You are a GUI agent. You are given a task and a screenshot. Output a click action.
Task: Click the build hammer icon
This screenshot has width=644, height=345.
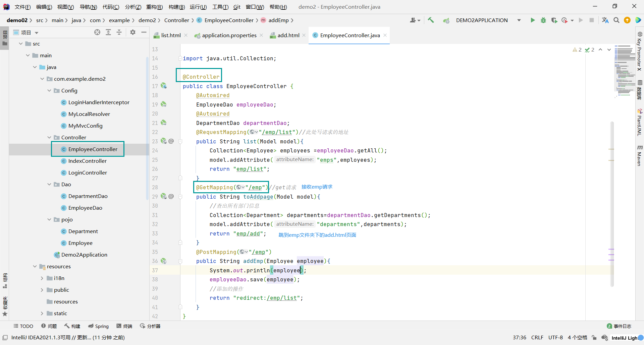click(x=431, y=20)
